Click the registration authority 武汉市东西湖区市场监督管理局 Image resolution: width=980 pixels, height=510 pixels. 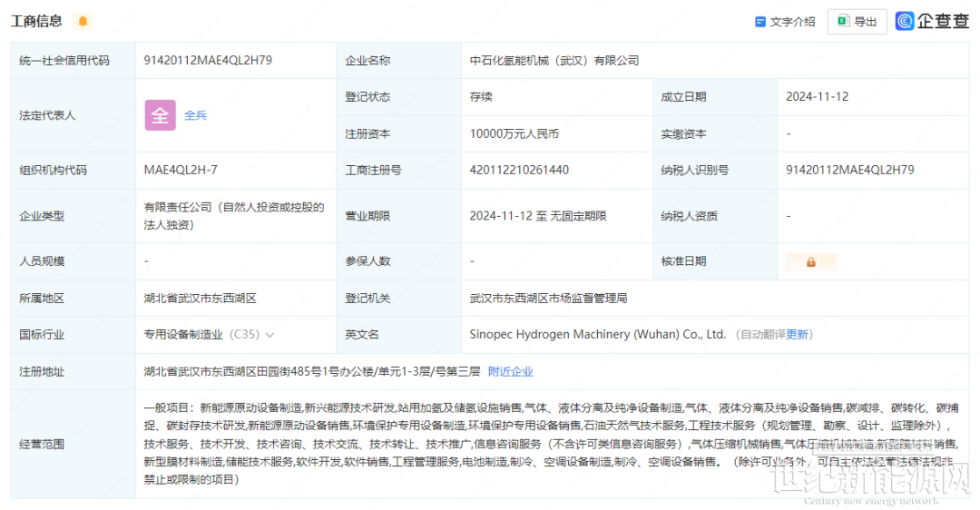[548, 298]
